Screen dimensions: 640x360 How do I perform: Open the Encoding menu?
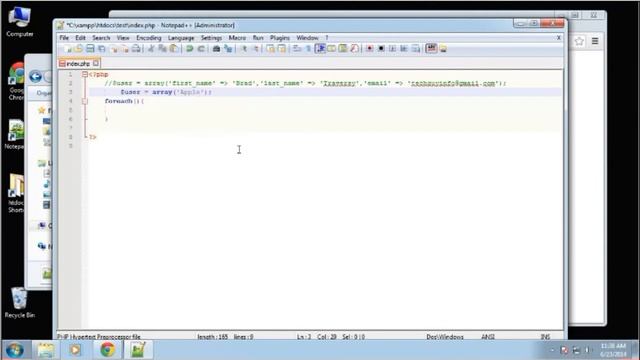tap(149, 38)
